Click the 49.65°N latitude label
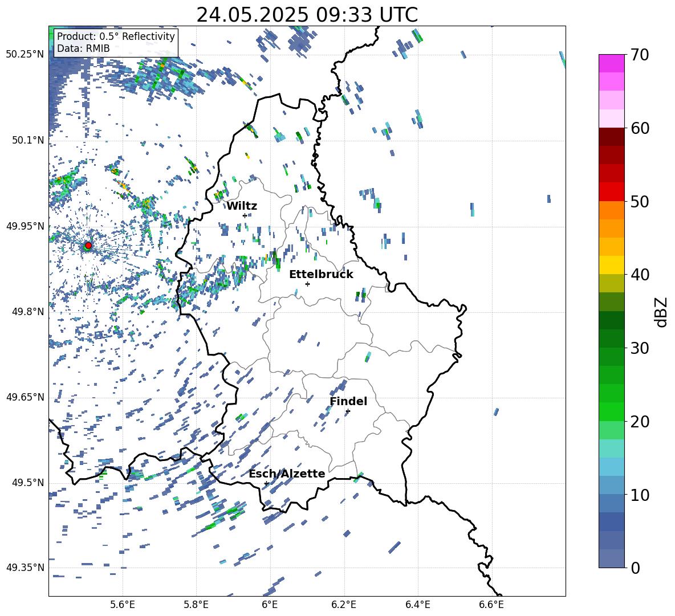The width and height of the screenshot is (675, 616). (25, 397)
